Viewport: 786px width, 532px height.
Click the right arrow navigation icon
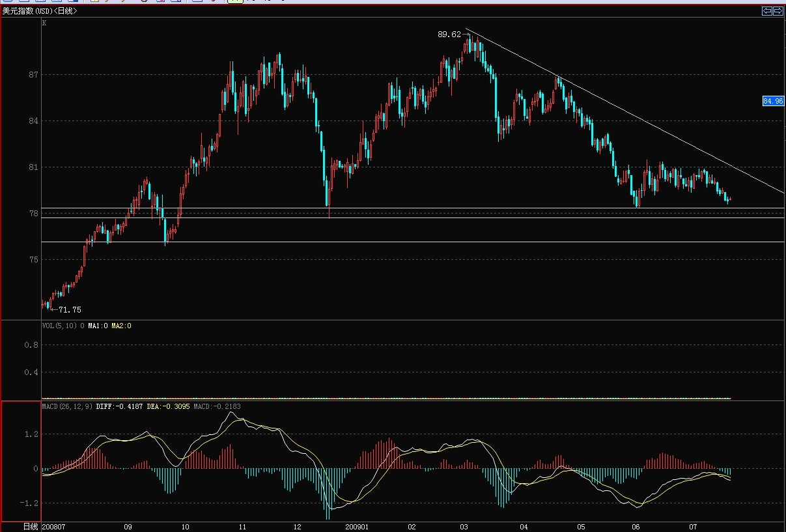(778, 10)
